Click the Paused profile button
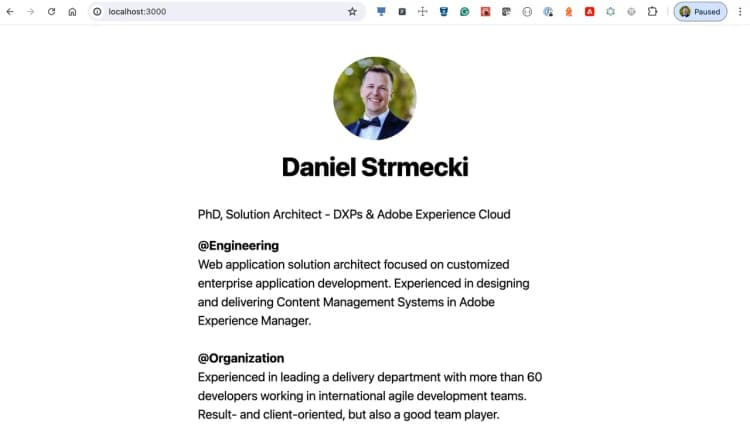Image resolution: width=750 pixels, height=432 pixels. click(700, 12)
